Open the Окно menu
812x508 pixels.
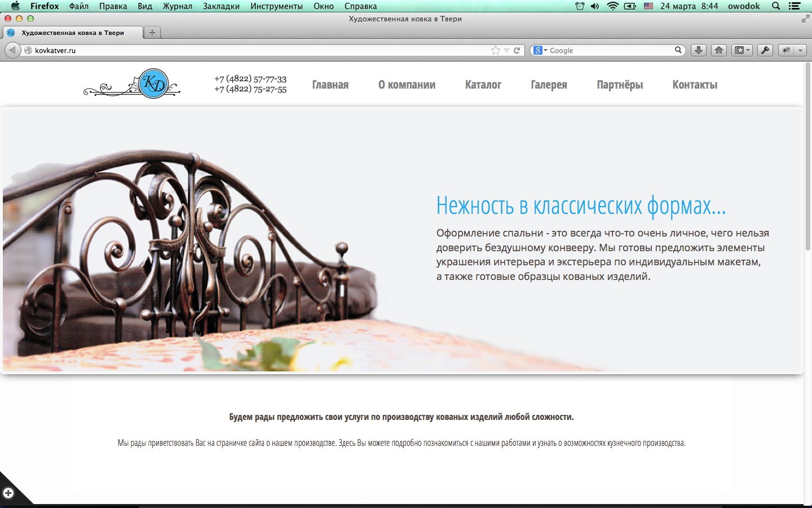point(324,6)
